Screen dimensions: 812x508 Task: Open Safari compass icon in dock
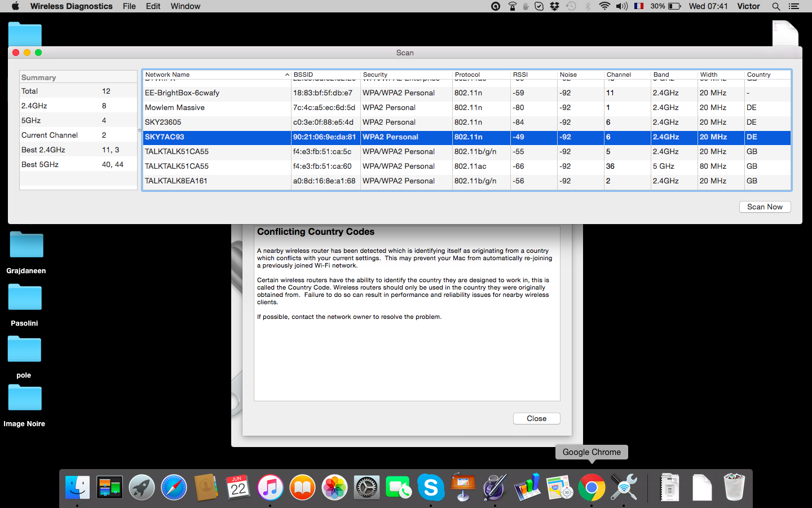(x=174, y=487)
